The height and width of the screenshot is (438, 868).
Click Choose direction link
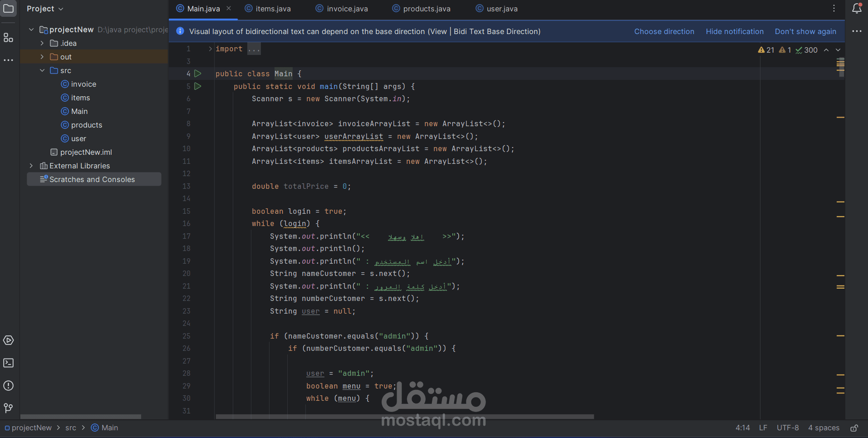pyautogui.click(x=664, y=31)
